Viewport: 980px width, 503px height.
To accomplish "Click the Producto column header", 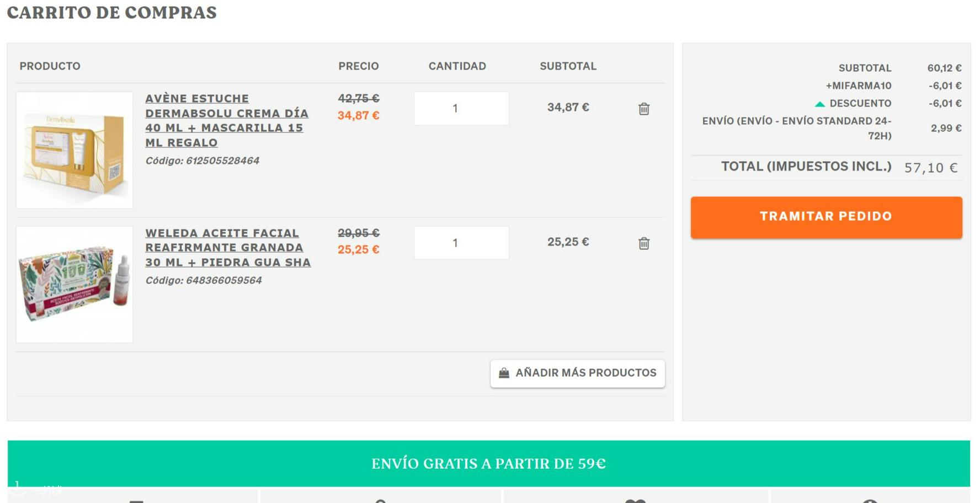I will pyautogui.click(x=50, y=66).
